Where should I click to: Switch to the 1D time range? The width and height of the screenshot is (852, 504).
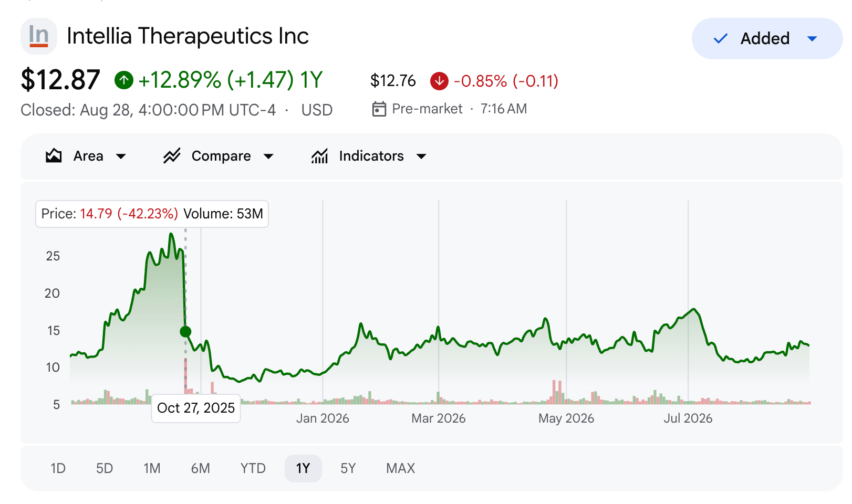pos(58,468)
